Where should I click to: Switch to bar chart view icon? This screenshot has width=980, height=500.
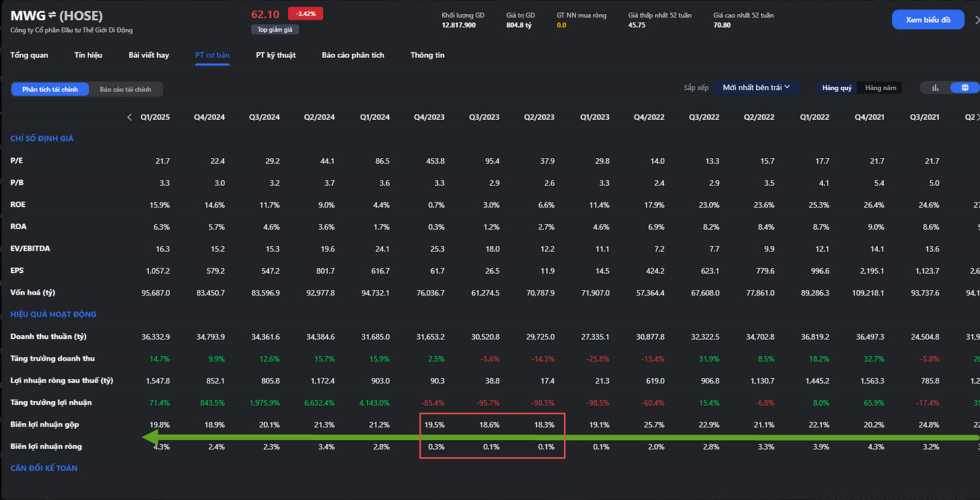935,88
